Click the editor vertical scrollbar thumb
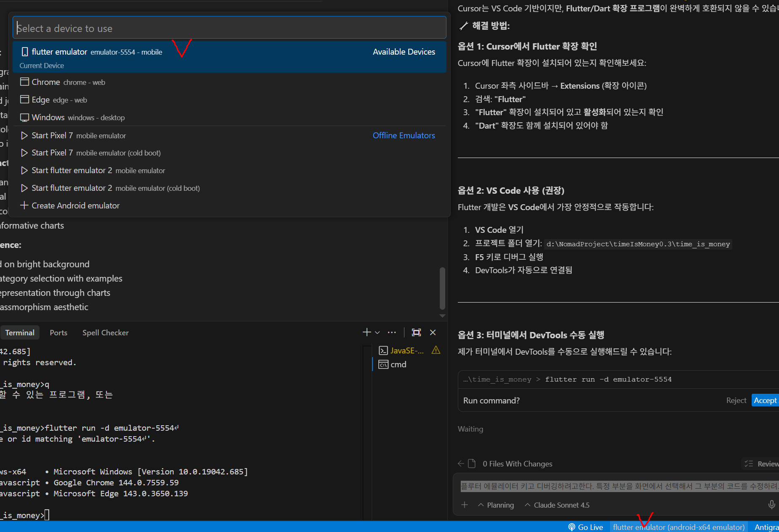 click(x=442, y=288)
